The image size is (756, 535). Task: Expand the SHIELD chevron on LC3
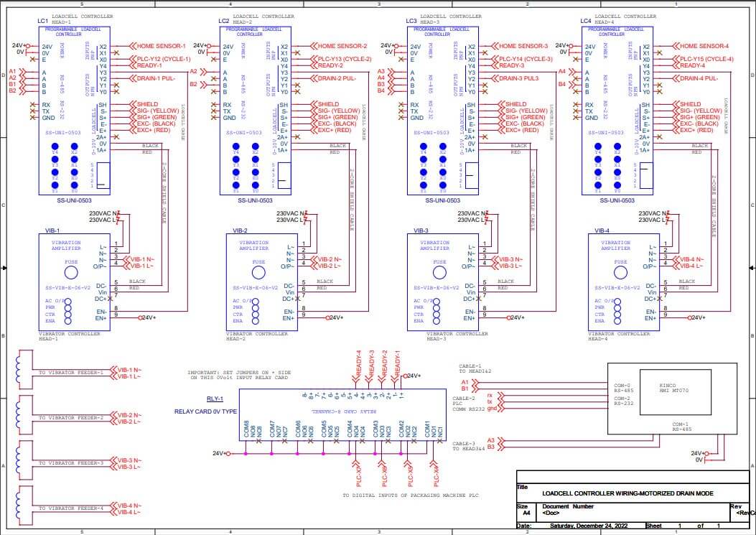click(500, 104)
